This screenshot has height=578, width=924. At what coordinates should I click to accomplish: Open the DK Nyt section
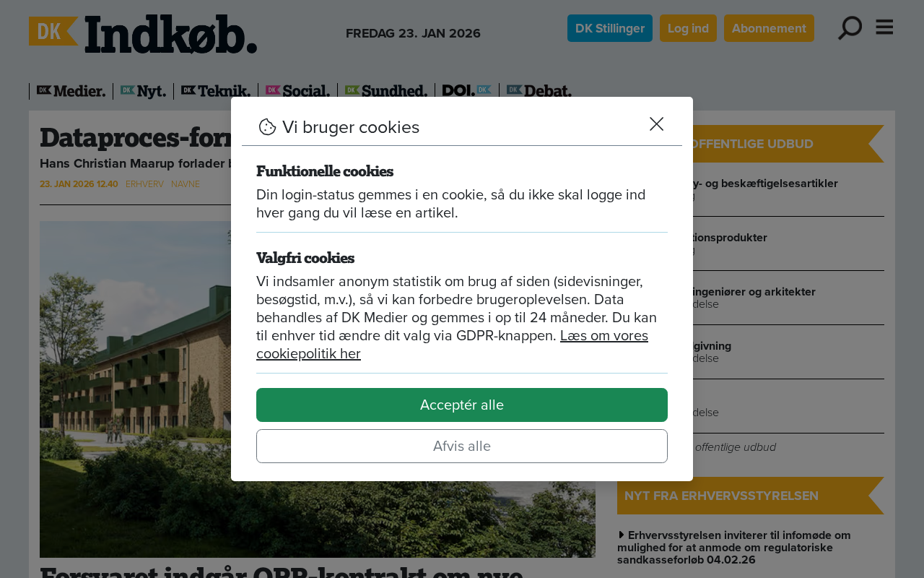click(x=143, y=91)
